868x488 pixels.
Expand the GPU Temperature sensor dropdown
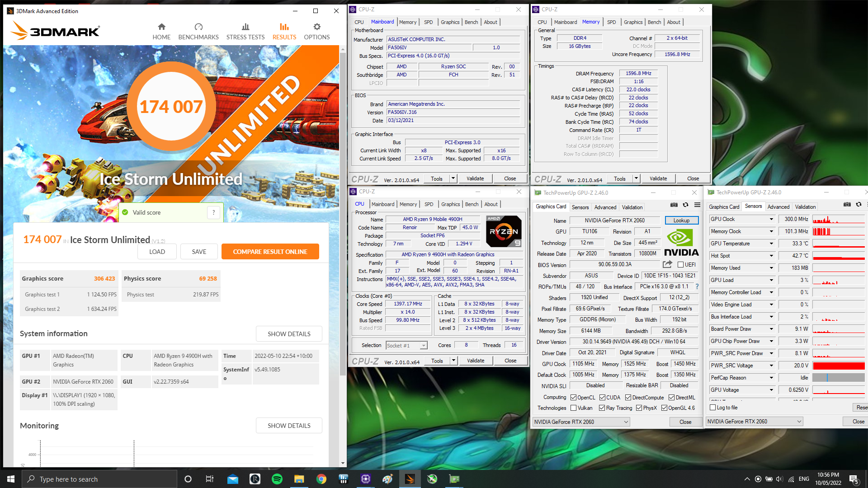pyautogui.click(x=771, y=244)
